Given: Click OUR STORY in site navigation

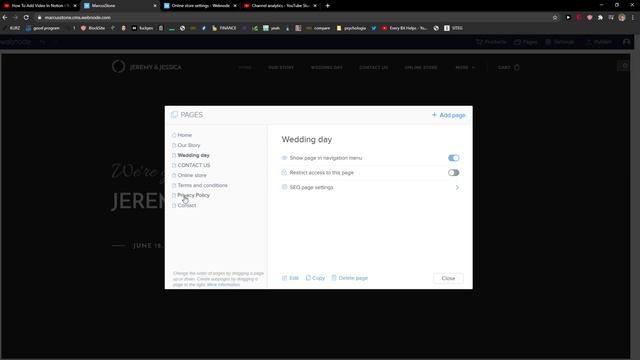Looking at the screenshot, I should [x=281, y=67].
